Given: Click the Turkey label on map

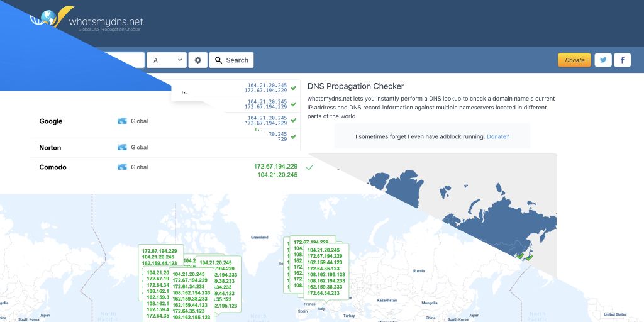Looking at the screenshot, I should [350, 316].
